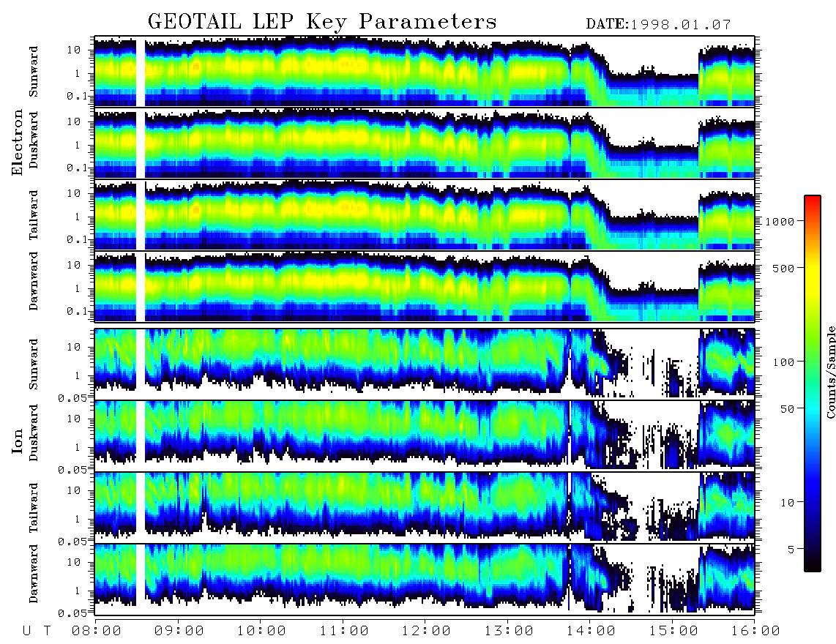Click the 12:00 time tick label
Screen dimensions: 836x644
(427, 632)
